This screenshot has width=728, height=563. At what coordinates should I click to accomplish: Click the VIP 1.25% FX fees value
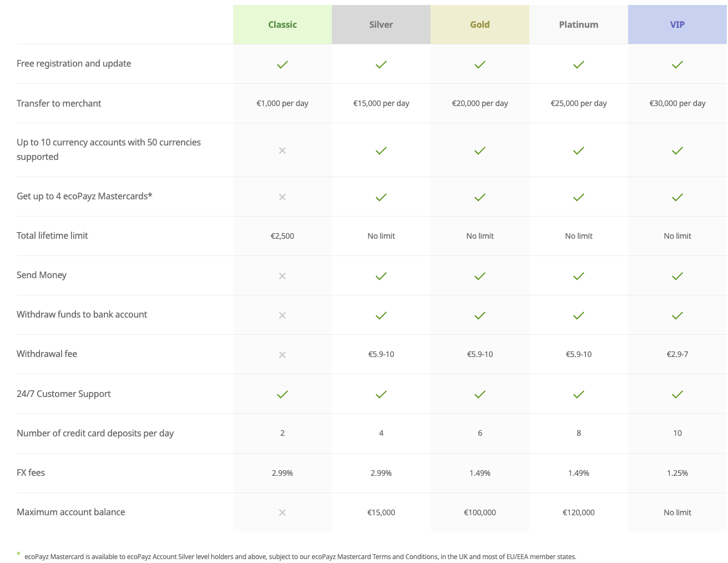click(x=678, y=473)
